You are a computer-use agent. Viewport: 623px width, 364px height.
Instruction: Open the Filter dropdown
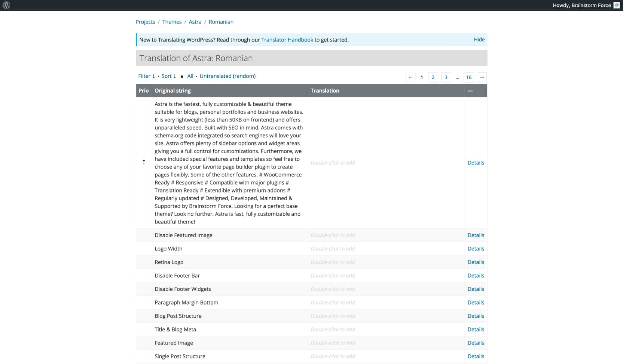point(146,76)
